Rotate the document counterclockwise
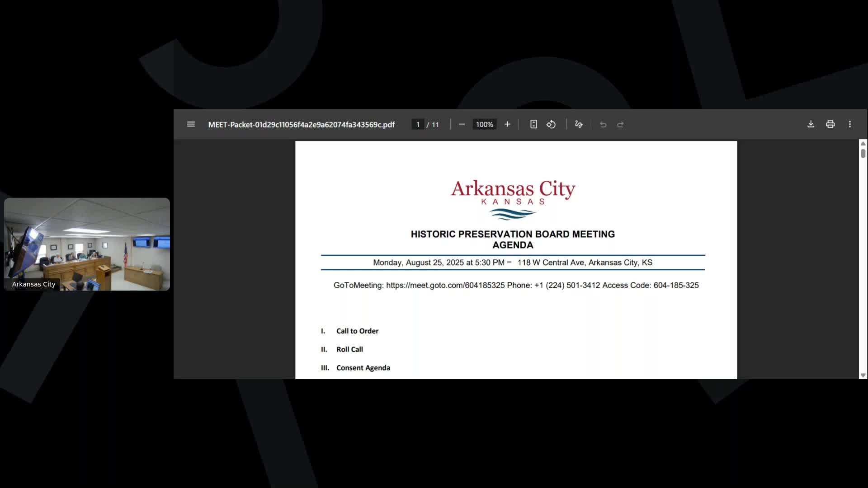 (551, 124)
